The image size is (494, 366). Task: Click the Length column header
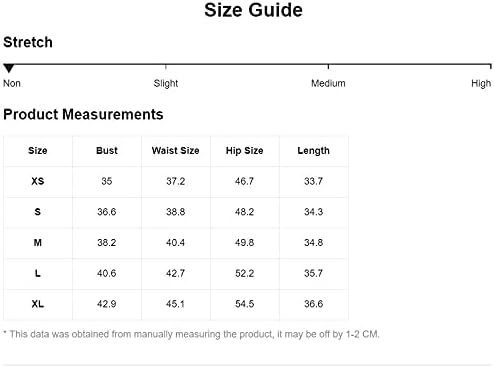tap(313, 151)
